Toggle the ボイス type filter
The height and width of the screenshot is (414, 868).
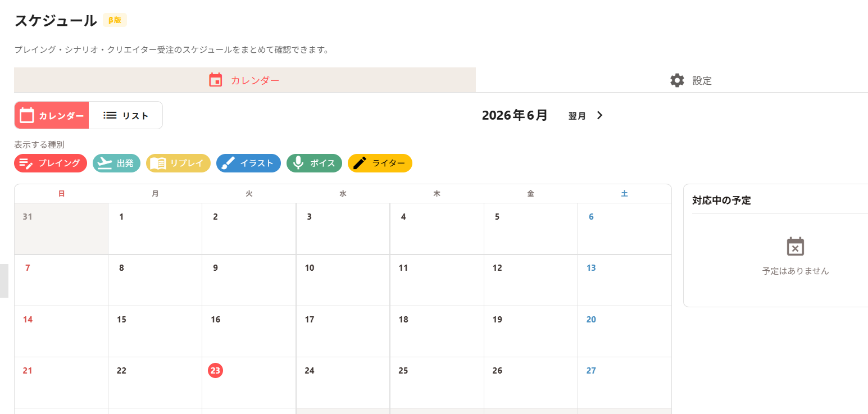pos(314,163)
